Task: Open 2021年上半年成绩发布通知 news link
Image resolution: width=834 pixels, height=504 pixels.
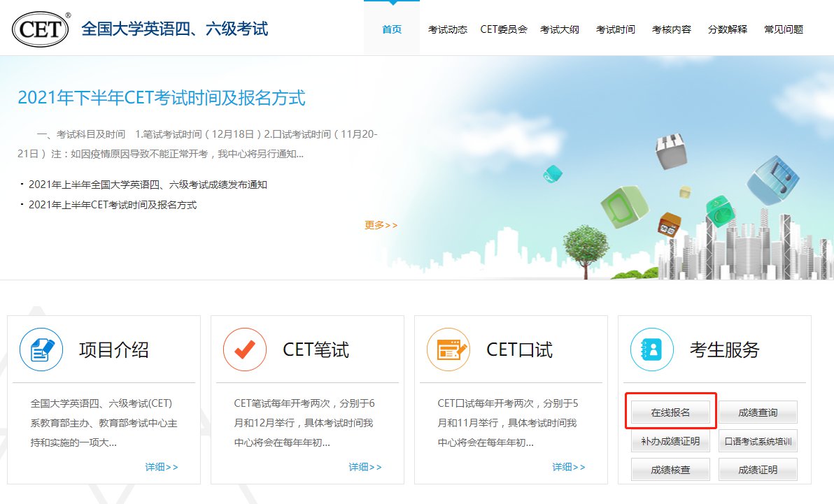Action: 148,185
